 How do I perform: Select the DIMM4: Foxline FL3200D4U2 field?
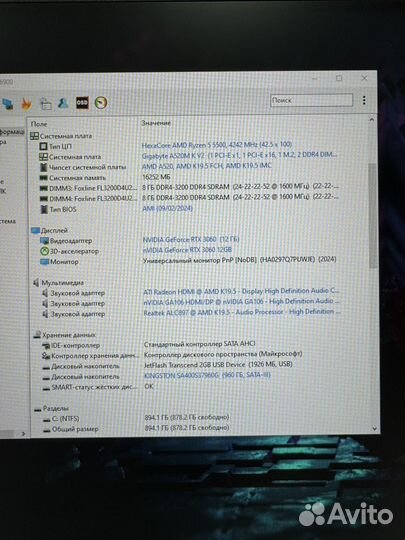93,199
